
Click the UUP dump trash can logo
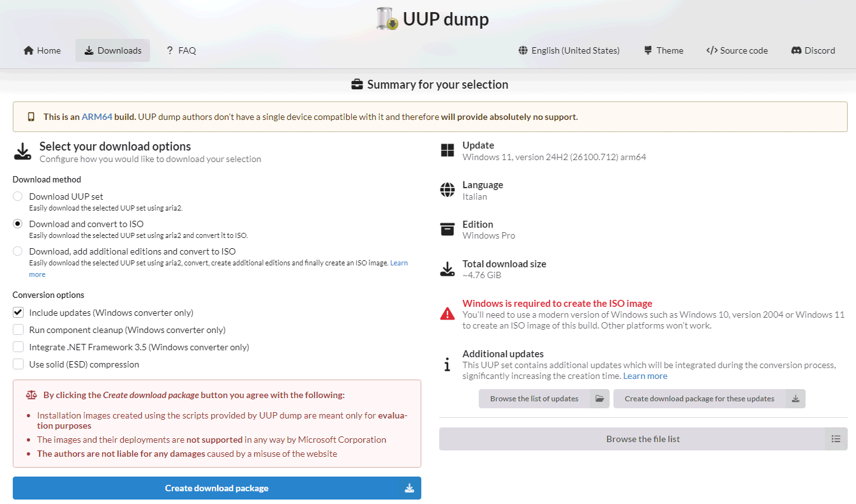387,19
